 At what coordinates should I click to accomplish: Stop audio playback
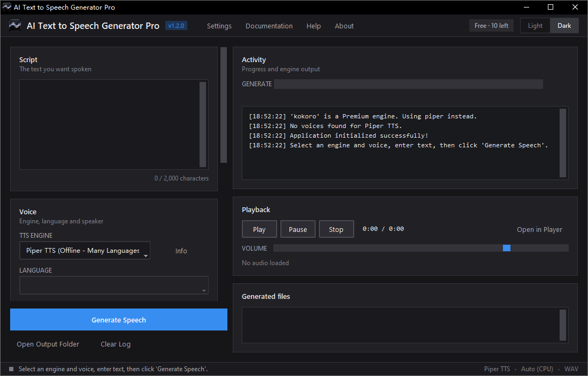[336, 229]
